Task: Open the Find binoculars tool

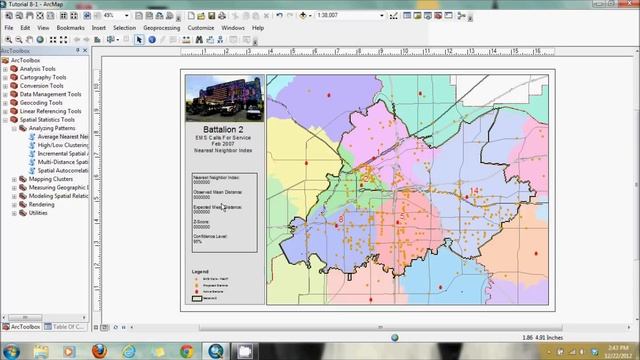Action: 199,40
